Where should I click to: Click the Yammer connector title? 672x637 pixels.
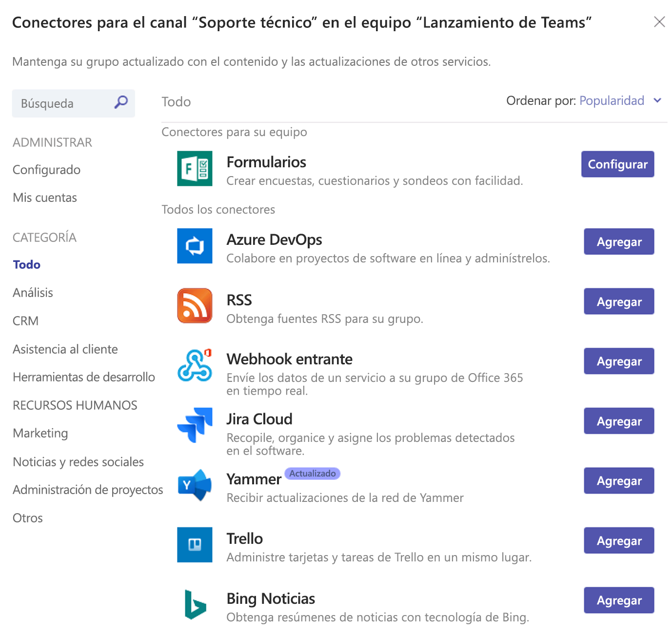tap(254, 479)
